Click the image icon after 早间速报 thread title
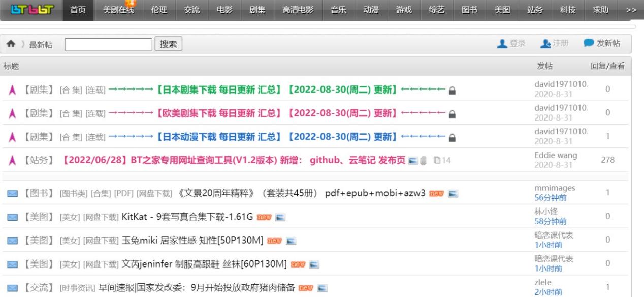The height and width of the screenshot is (297, 644). 322,288
